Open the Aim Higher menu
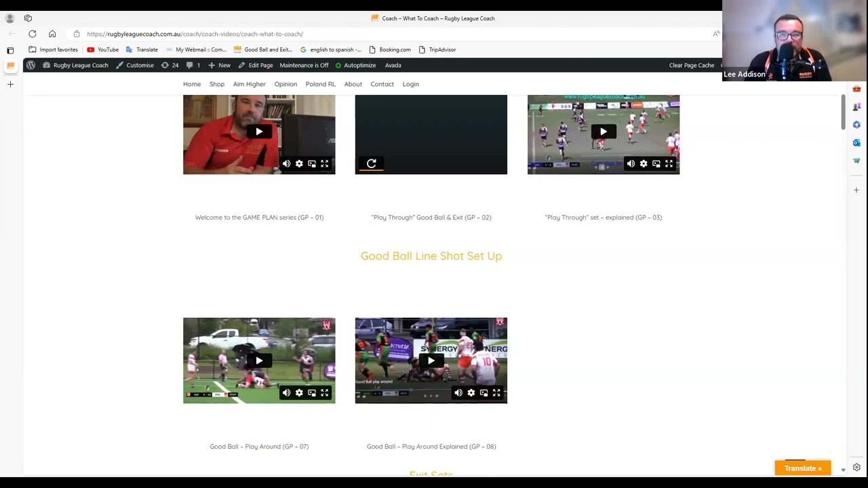 (250, 84)
